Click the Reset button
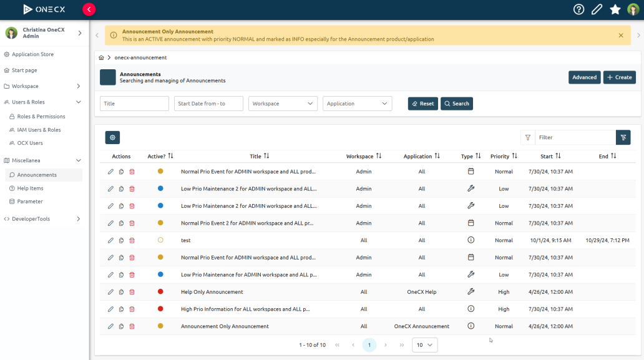This screenshot has width=644, height=360. [x=422, y=104]
